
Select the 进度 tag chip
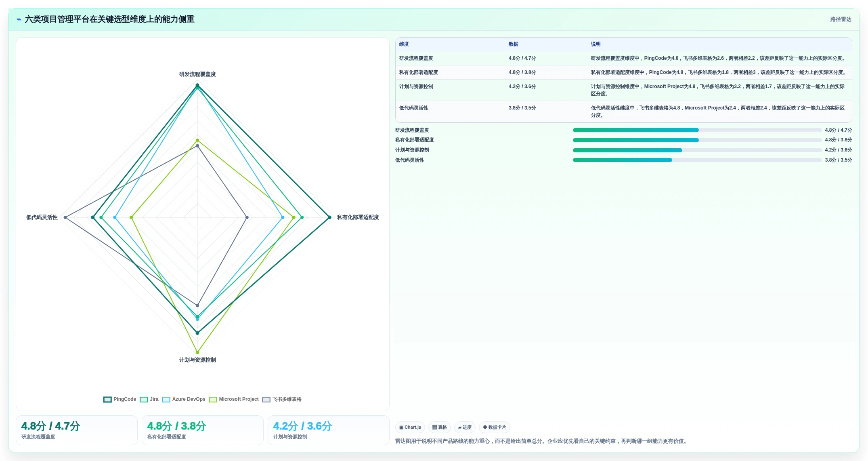(x=465, y=427)
